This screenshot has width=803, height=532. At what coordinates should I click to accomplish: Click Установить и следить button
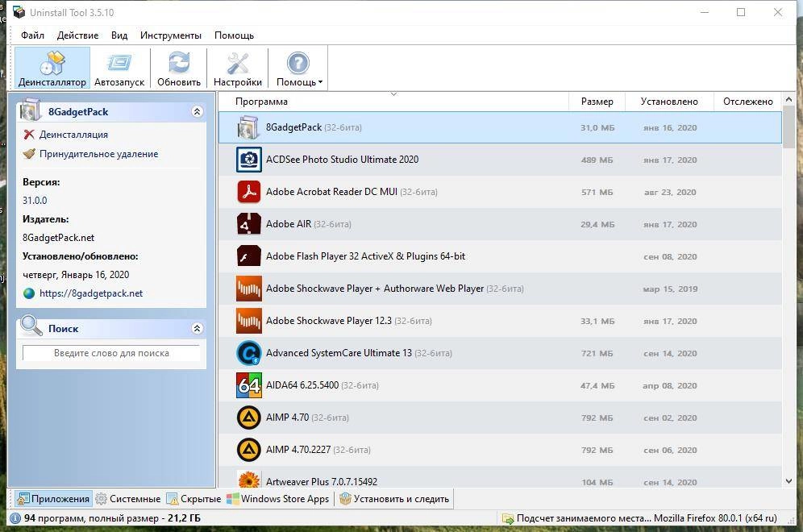pyautogui.click(x=394, y=499)
